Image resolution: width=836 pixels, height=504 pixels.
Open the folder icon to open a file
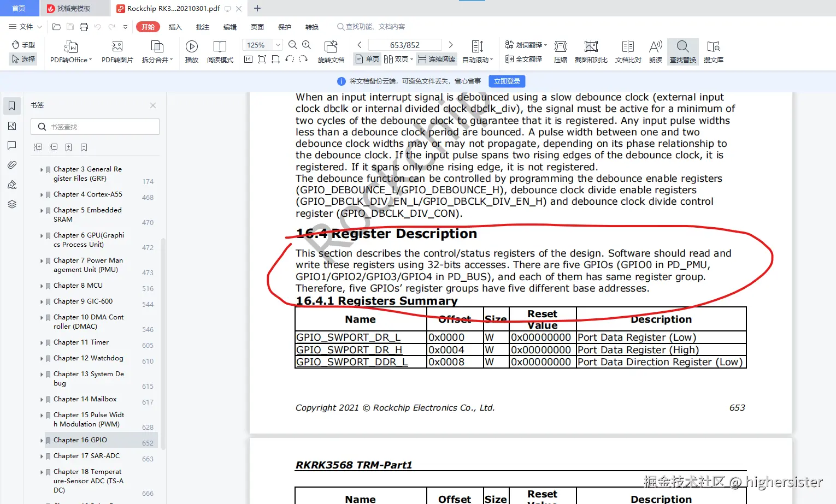pos(56,27)
